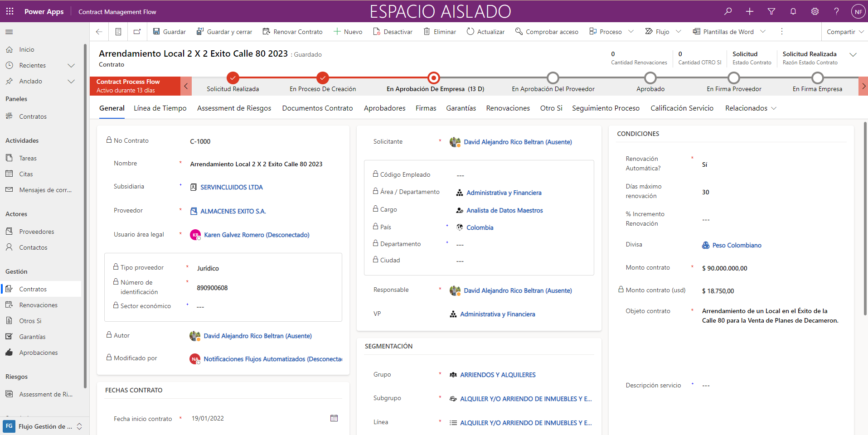This screenshot has height=435, width=868.
Task: Expand the Proceso dropdown arrow
Action: 631,32
